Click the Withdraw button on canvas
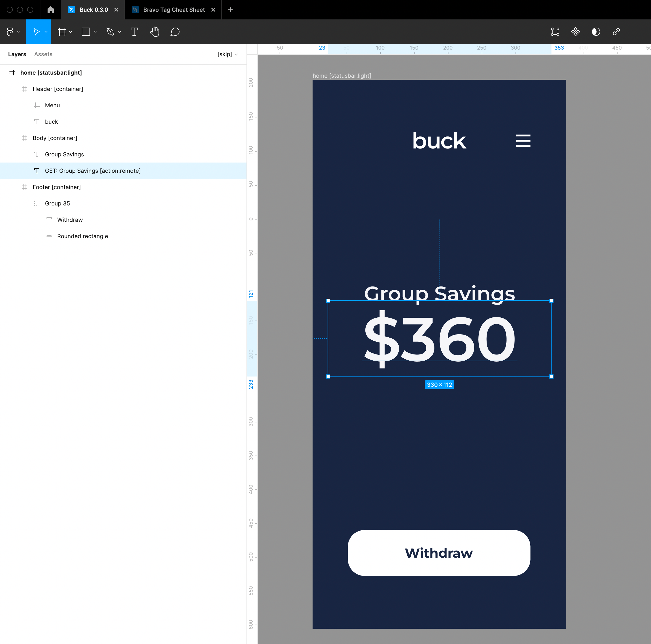651x644 pixels. tap(439, 553)
